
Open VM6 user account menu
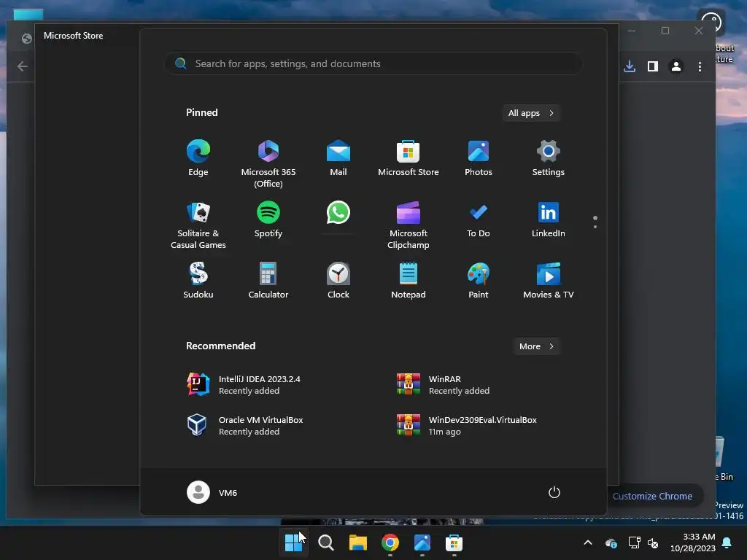[x=212, y=492]
